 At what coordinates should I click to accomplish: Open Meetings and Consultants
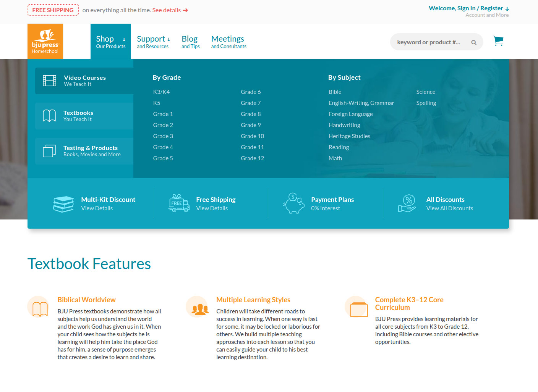[228, 42]
